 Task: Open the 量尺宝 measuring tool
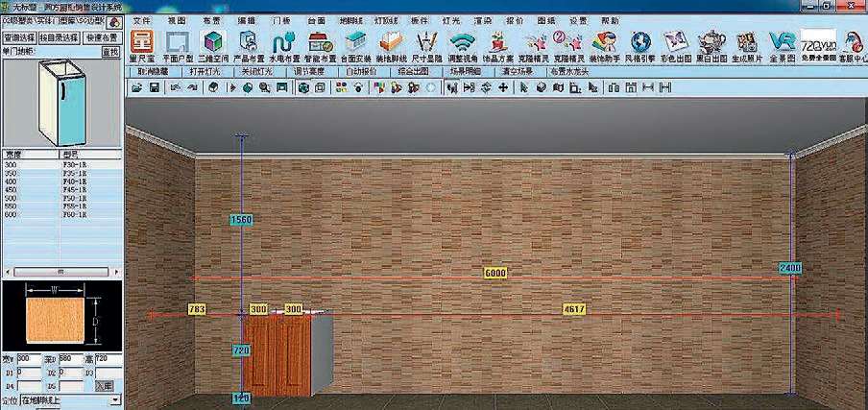point(142,46)
